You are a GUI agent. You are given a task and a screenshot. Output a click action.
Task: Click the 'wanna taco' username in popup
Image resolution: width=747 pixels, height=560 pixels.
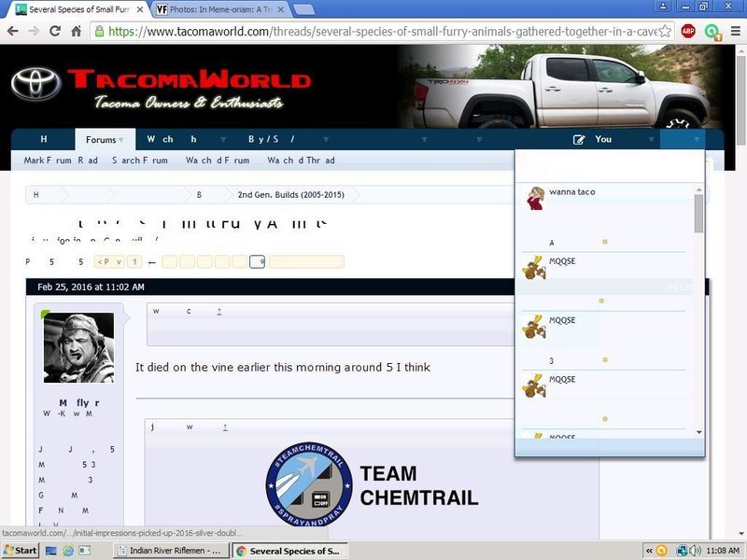[572, 192]
